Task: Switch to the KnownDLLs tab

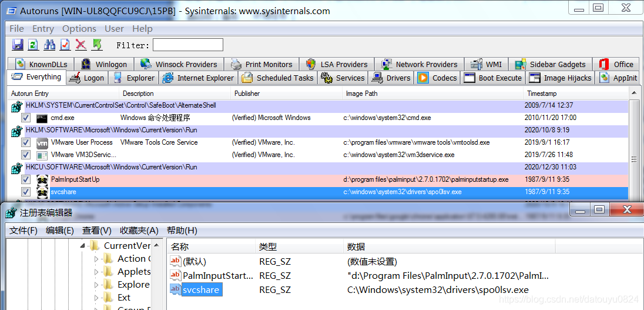Action: [x=42, y=64]
